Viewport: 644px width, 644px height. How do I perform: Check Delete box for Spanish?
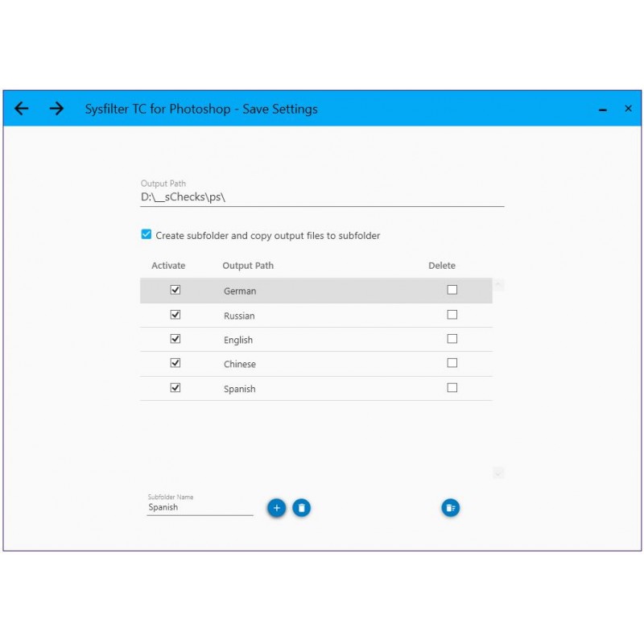(452, 388)
